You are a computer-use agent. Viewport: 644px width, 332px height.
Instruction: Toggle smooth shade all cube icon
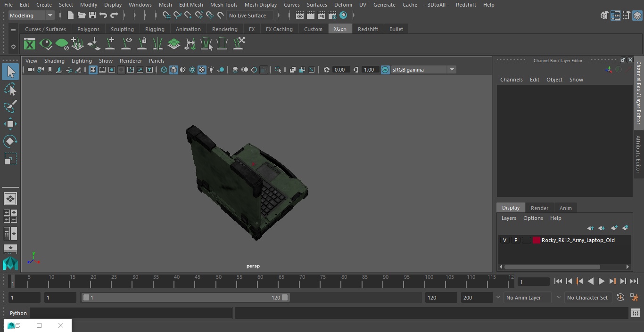coord(173,70)
